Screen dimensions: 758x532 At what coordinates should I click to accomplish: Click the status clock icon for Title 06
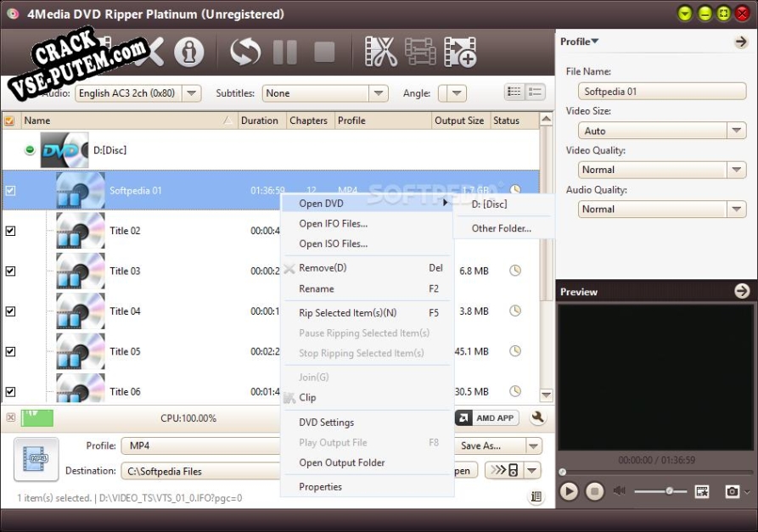pyautogui.click(x=515, y=391)
